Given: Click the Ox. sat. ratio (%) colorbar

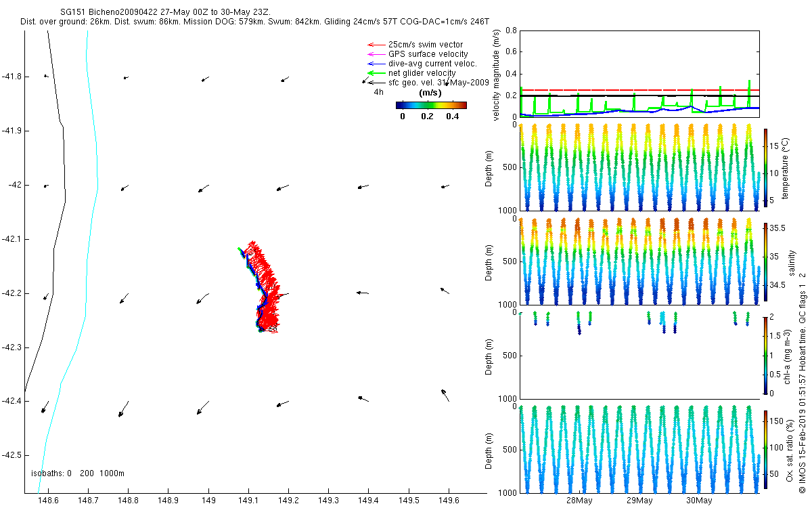Looking at the screenshot, I should point(766,450).
